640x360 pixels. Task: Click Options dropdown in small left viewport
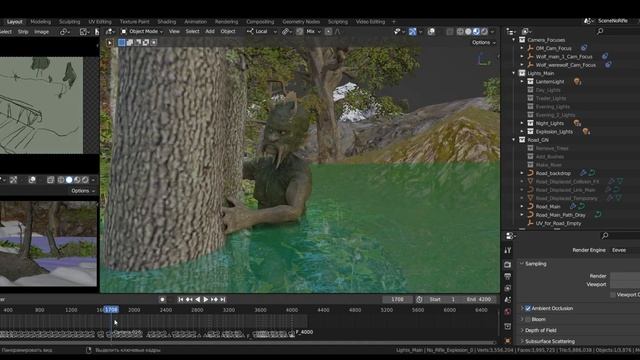pos(83,191)
